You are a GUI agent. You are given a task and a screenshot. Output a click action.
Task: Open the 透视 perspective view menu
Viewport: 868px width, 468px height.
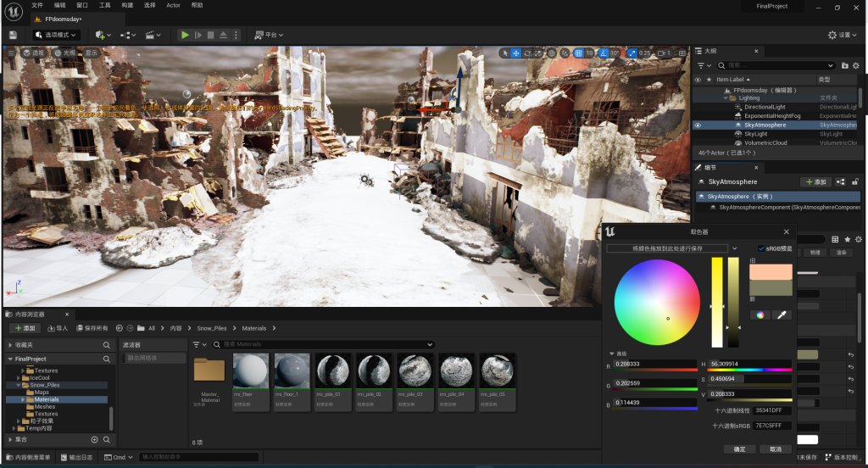pyautogui.click(x=34, y=53)
